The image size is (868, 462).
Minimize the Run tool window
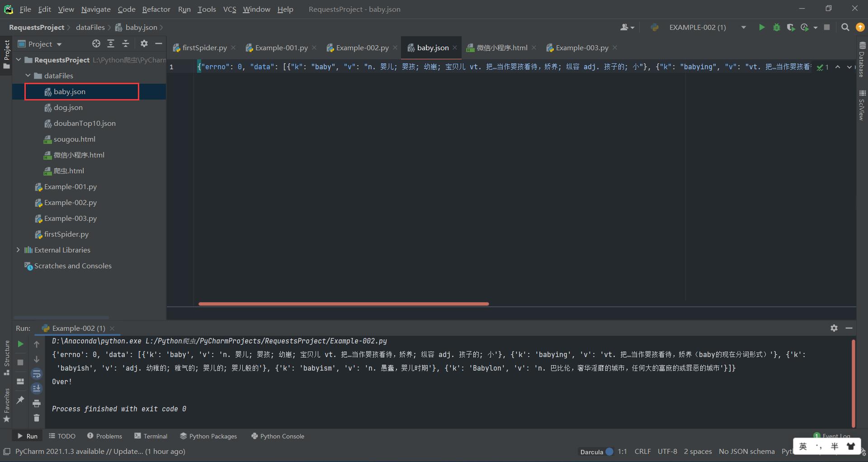point(849,328)
